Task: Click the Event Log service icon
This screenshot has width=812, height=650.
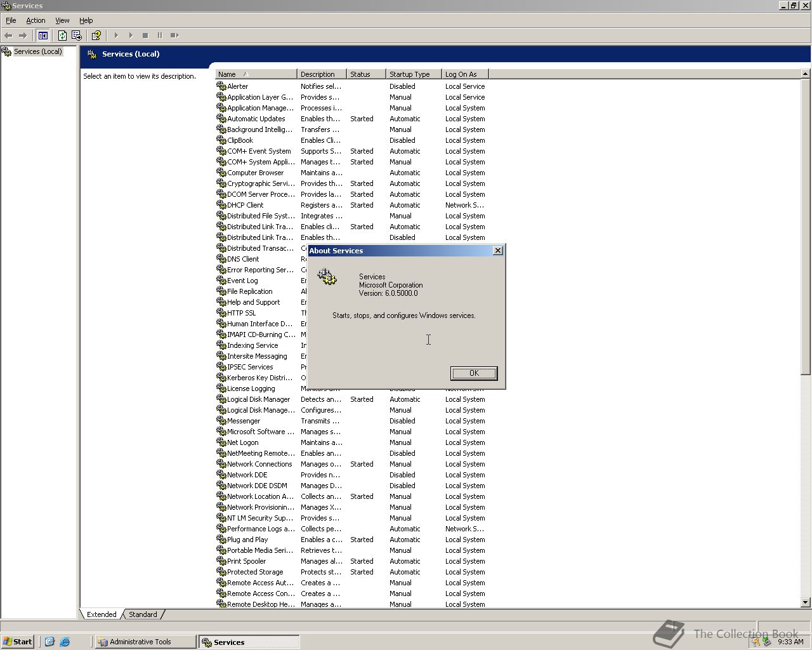Action: [x=221, y=280]
